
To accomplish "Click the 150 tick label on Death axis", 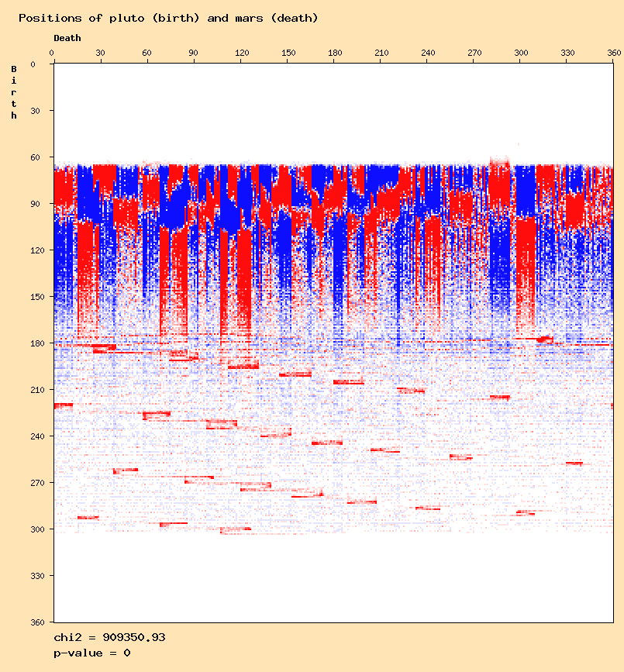I will [288, 53].
